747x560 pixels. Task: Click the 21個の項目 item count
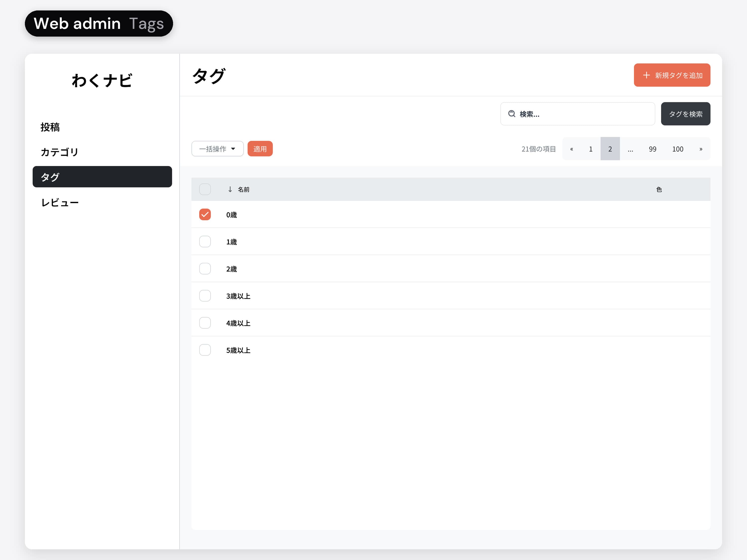click(x=539, y=149)
